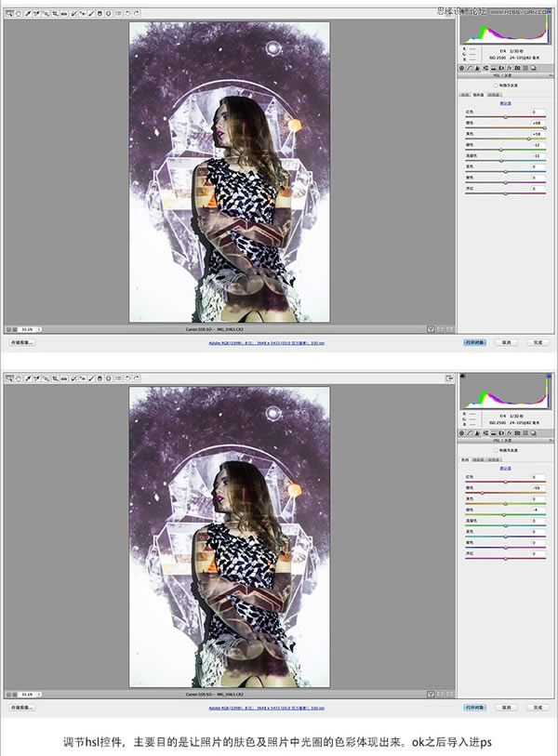Toggle Convert to Grayscale checkbox in lower window
558x756 pixels.
point(496,450)
